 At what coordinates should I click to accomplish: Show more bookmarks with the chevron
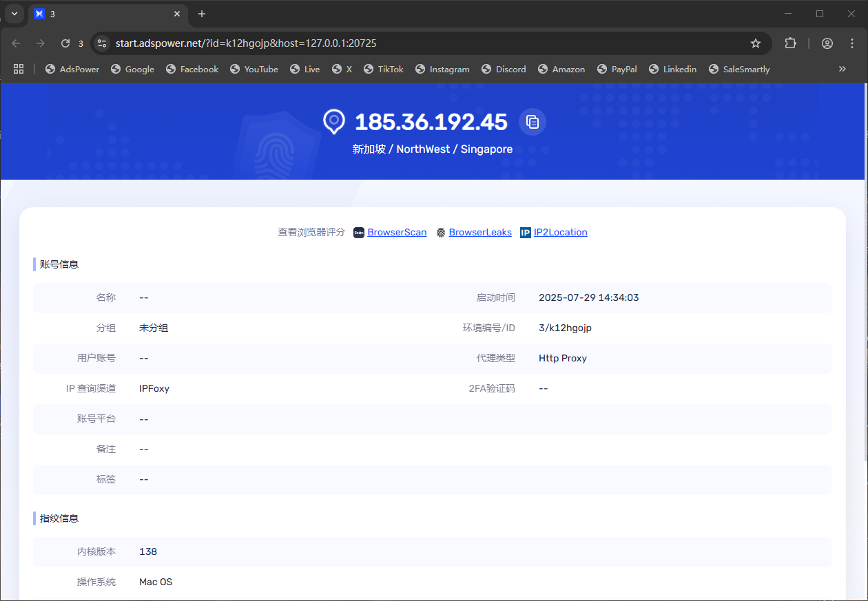click(x=842, y=69)
